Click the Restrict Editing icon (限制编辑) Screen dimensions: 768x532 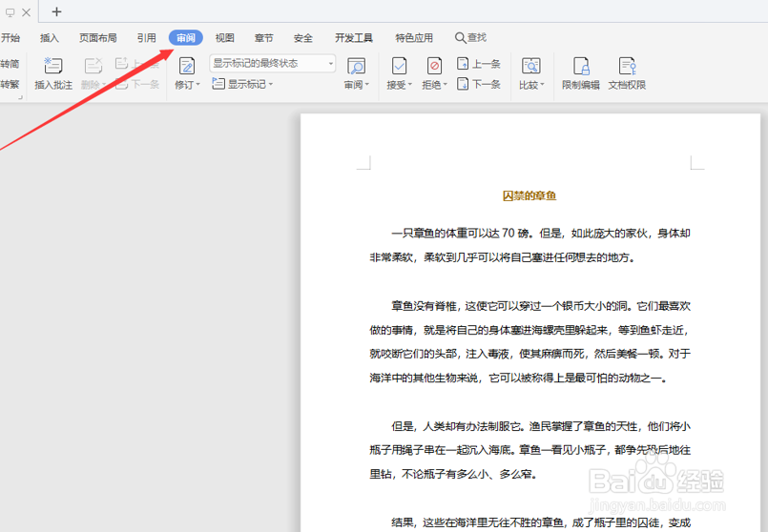click(x=581, y=66)
